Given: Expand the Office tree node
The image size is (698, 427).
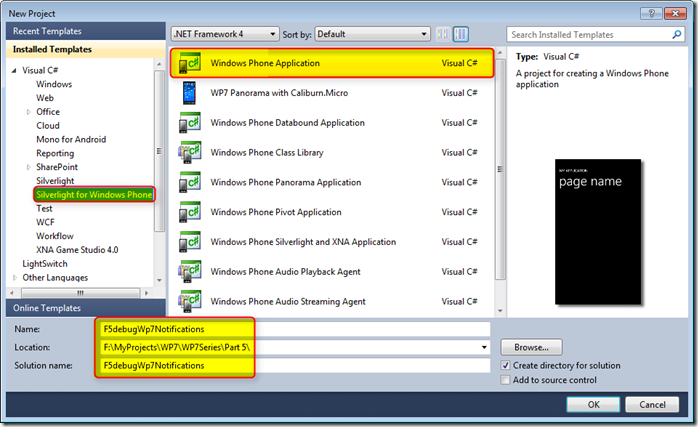Looking at the screenshot, I should click(28, 112).
